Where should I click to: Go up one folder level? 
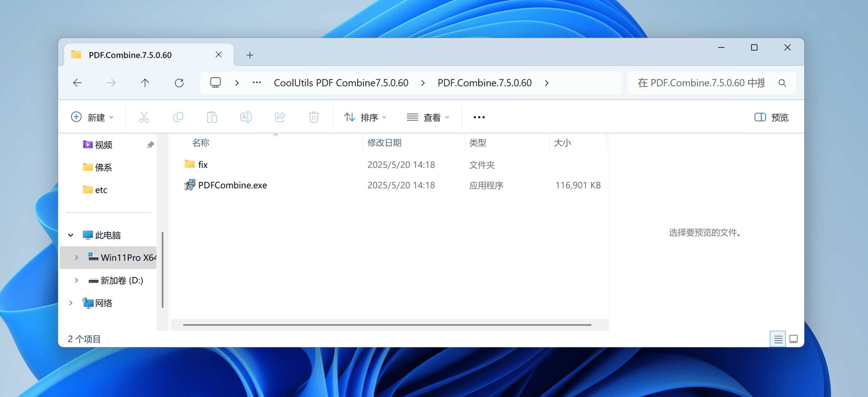coord(145,83)
